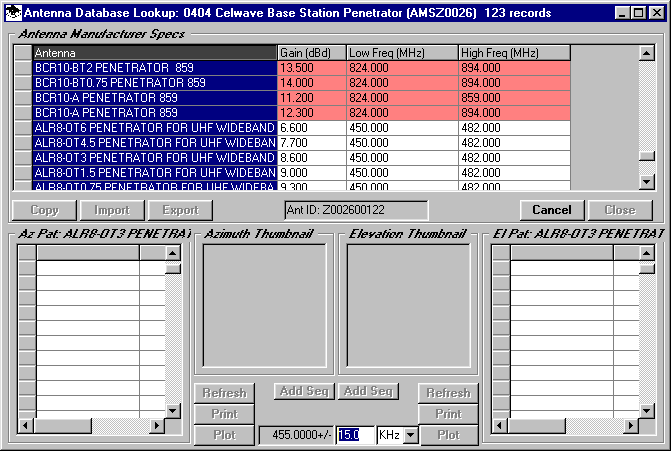
Task: Click up arrow of Az Pat grid scrollbar
Action: coord(172,253)
